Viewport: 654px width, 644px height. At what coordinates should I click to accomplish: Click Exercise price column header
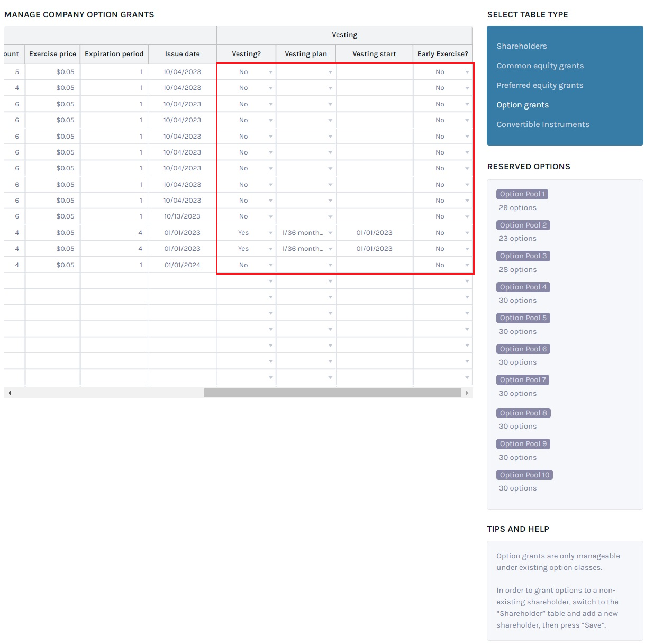click(x=52, y=54)
